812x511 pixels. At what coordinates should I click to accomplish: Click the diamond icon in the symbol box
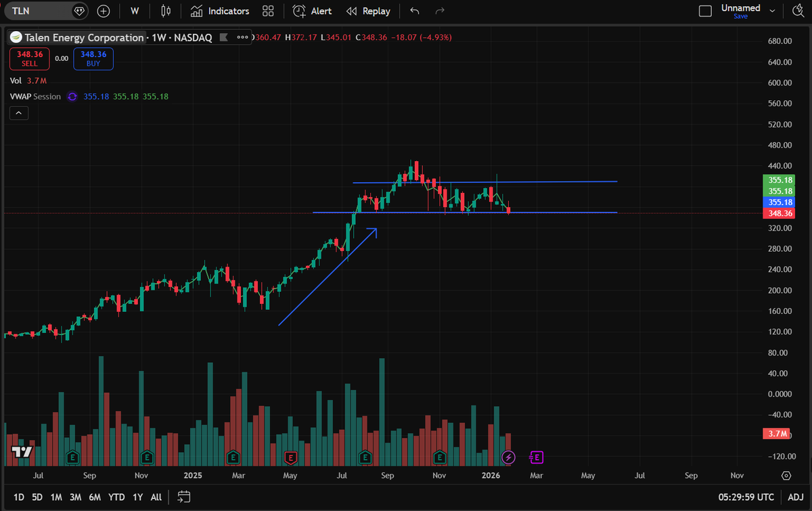tap(80, 11)
